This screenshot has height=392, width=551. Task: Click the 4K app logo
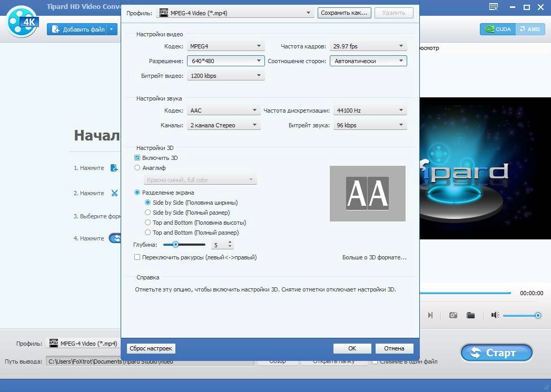tap(22, 21)
